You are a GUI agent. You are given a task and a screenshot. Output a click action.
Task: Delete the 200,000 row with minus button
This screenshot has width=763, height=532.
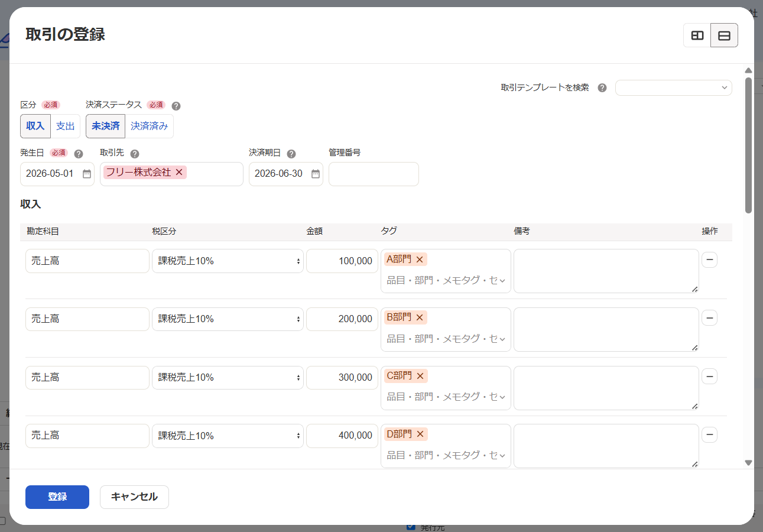point(709,318)
